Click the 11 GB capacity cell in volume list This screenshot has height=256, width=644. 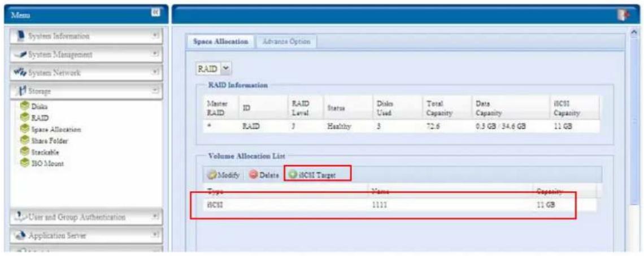point(547,205)
